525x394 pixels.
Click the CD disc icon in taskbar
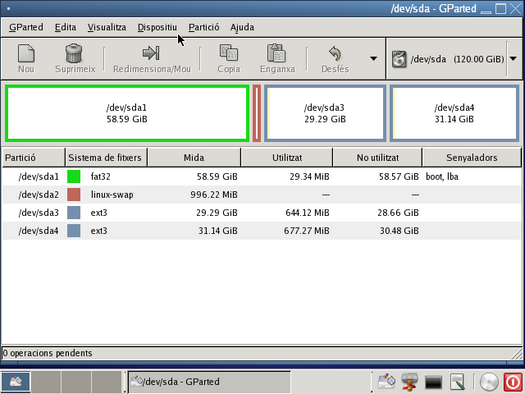[x=489, y=382]
